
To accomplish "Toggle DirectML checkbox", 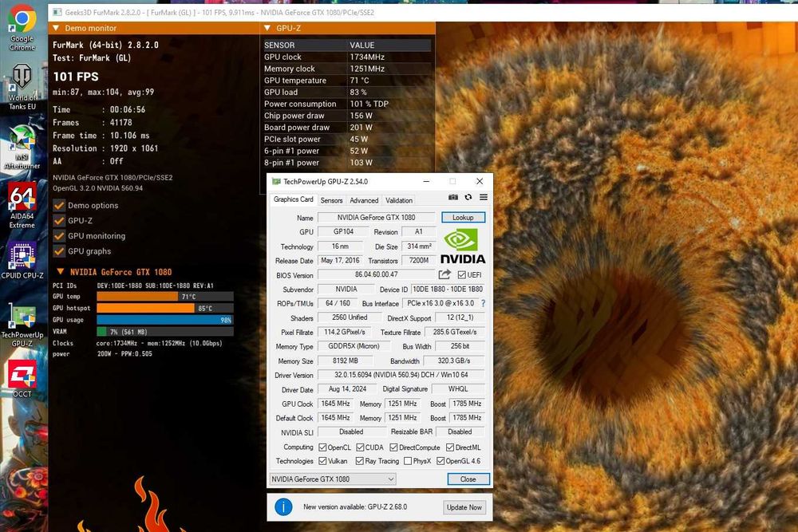I will [x=450, y=447].
